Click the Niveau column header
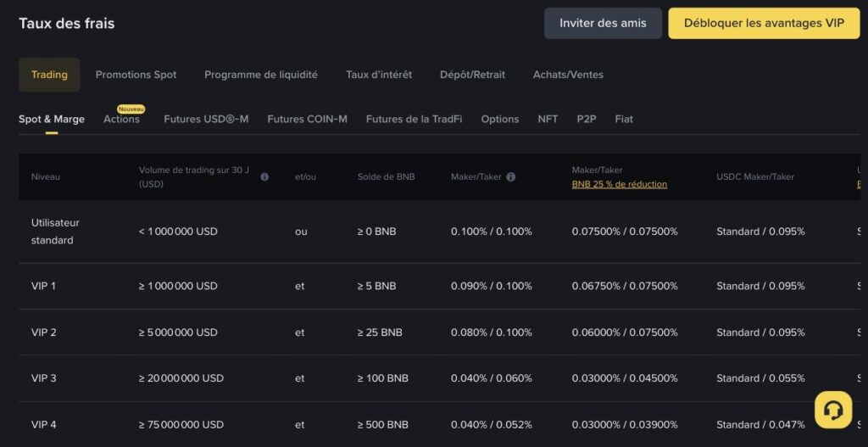 click(x=46, y=177)
